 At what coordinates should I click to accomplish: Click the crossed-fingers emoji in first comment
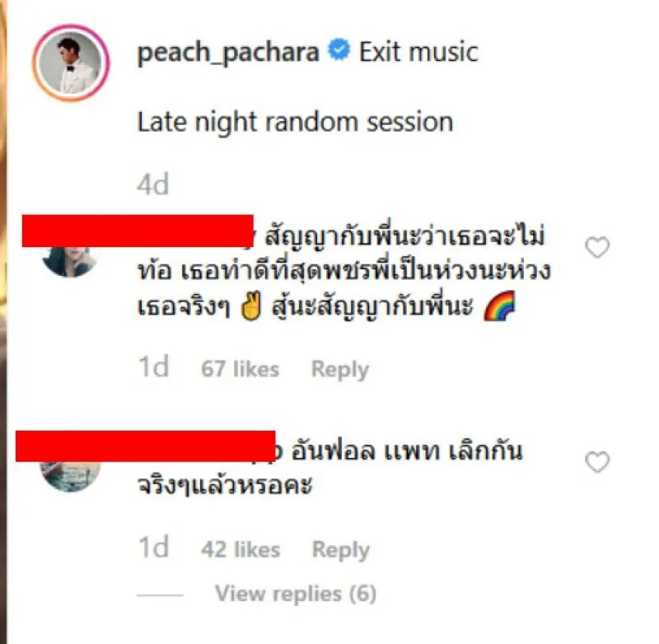click(250, 306)
